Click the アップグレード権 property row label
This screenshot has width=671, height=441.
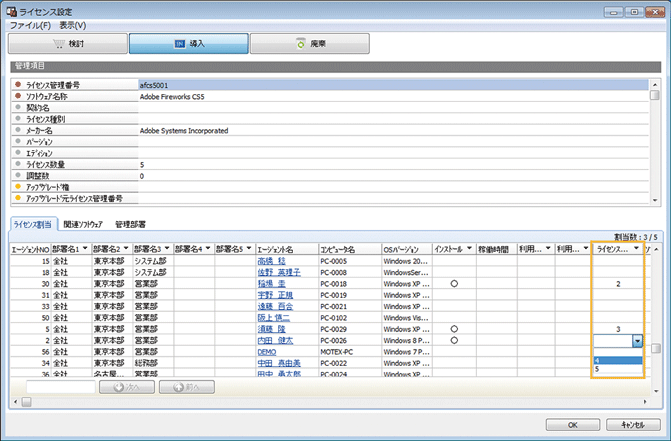(47, 187)
